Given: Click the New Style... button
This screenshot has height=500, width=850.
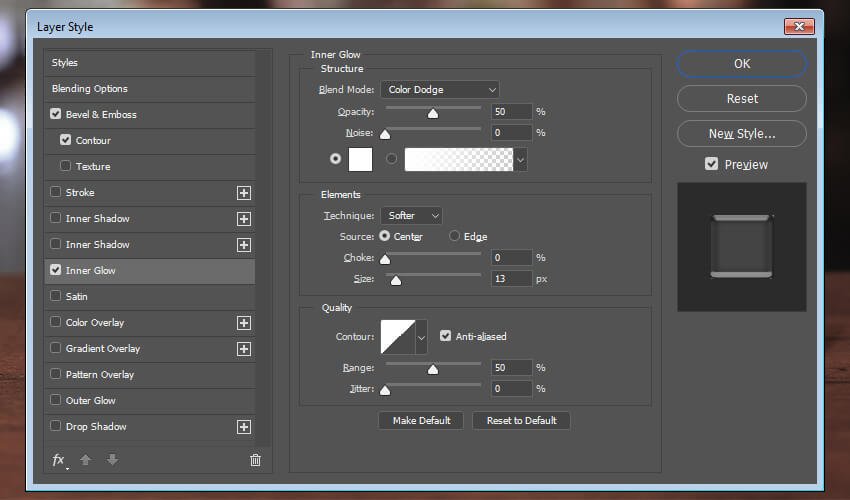Looking at the screenshot, I should pyautogui.click(x=742, y=133).
